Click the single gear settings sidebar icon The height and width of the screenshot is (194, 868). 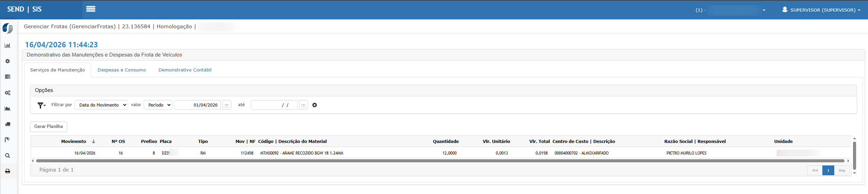point(7,61)
